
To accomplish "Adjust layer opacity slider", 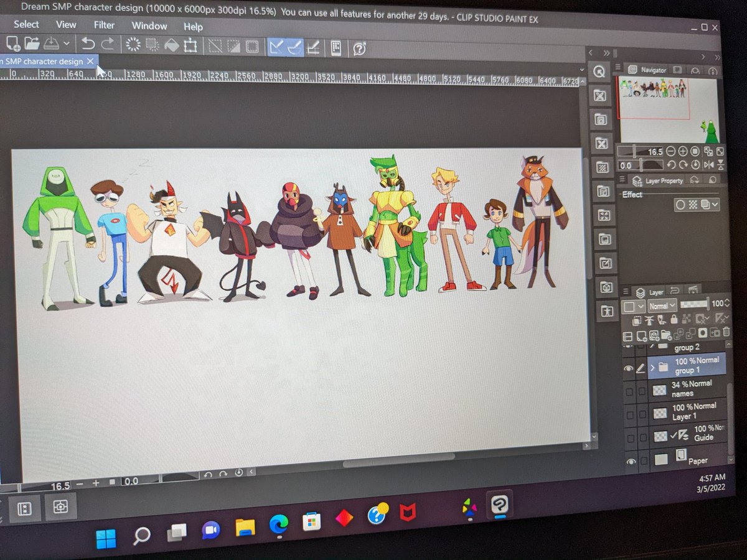I will 695,304.
